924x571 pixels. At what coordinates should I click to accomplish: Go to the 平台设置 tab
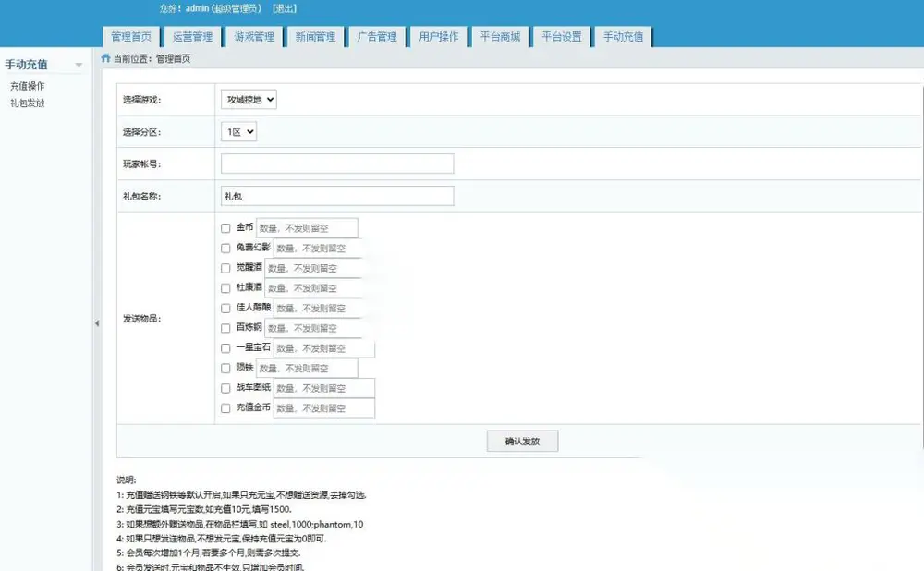[562, 37]
